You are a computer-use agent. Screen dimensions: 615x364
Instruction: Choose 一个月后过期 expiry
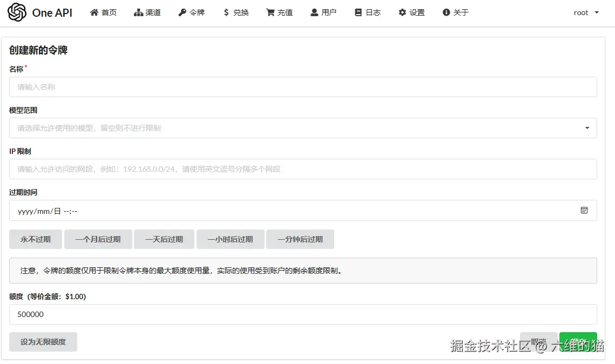point(98,239)
